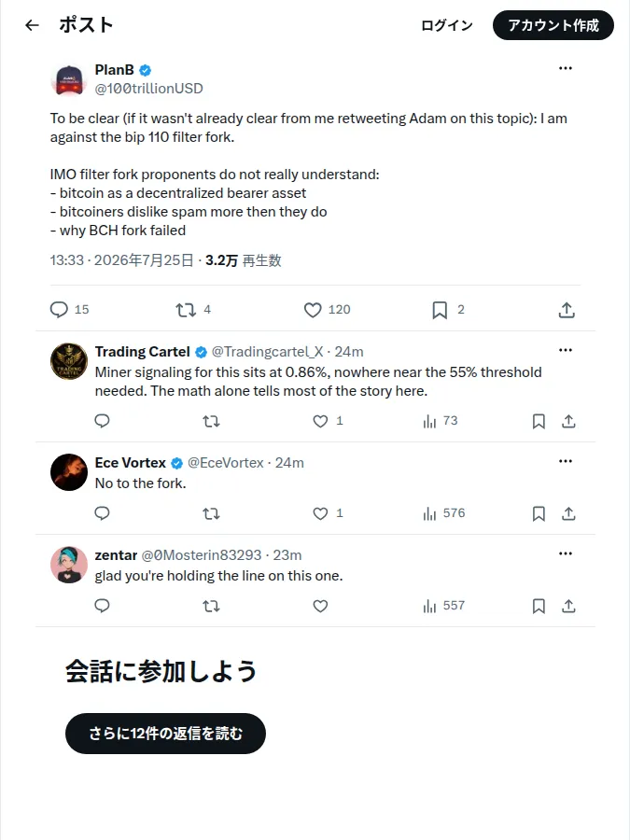This screenshot has width=630, height=840.
Task: Reply to zentar's comment
Action: tap(102, 606)
